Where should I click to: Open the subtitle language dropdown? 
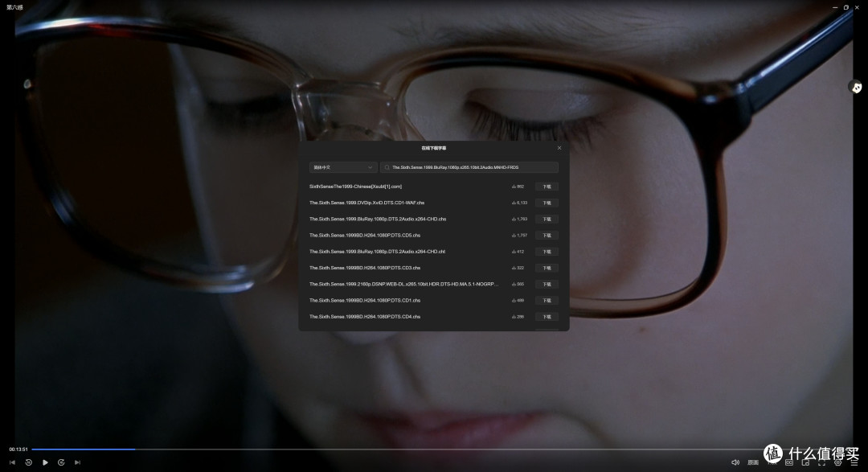pyautogui.click(x=343, y=167)
